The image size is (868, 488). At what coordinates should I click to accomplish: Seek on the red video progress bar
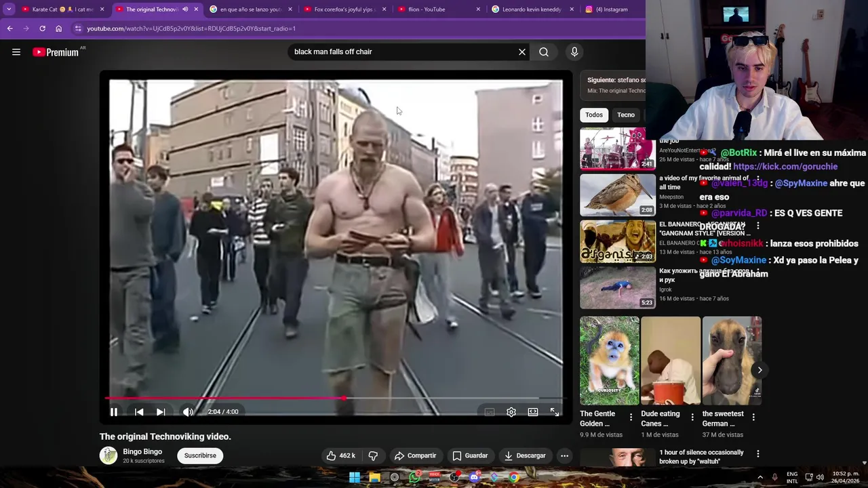point(336,399)
